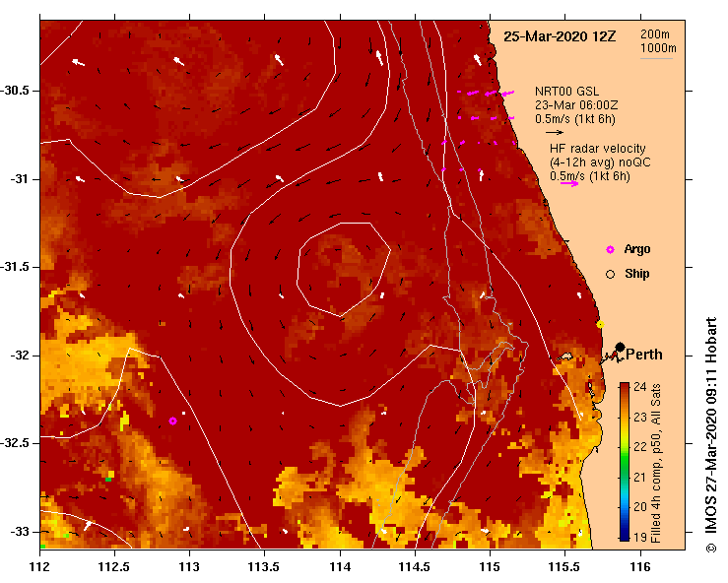Click the NRT00 GSL label

pyautogui.click(x=566, y=92)
